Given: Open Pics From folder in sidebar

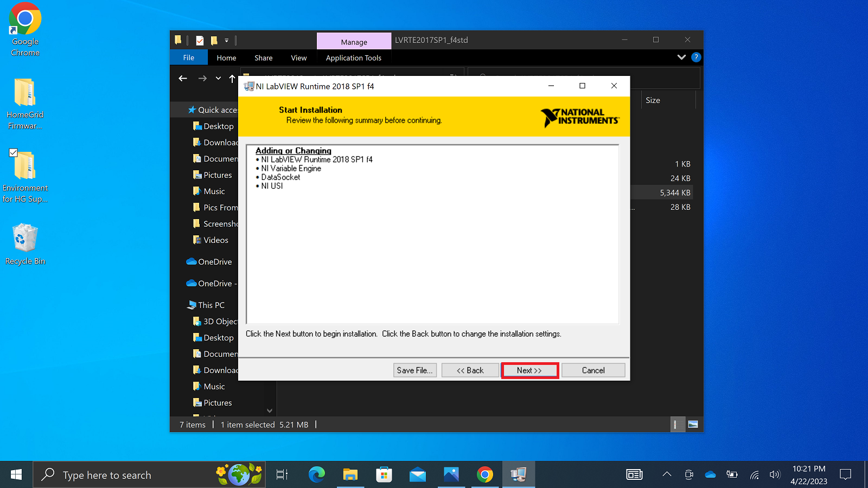Looking at the screenshot, I should click(215, 207).
